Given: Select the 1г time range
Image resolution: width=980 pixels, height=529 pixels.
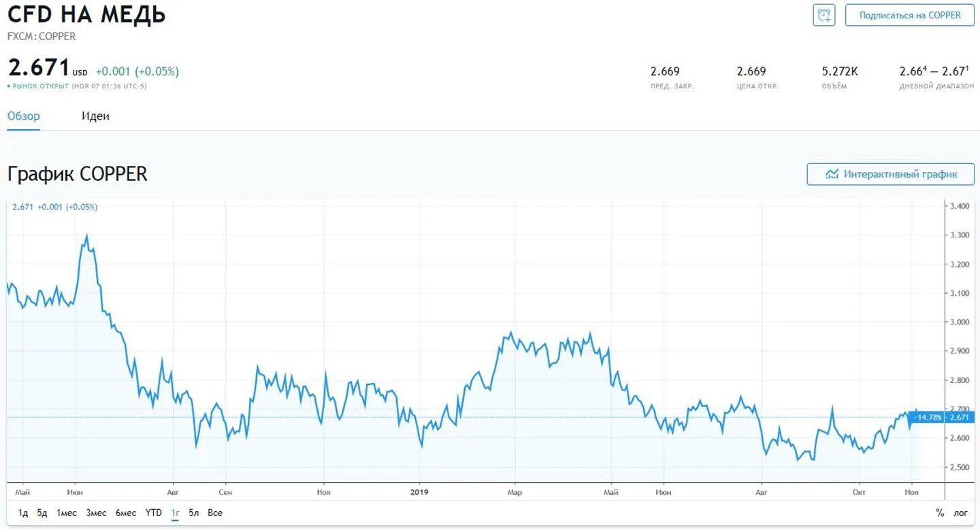Looking at the screenshot, I should 175,513.
